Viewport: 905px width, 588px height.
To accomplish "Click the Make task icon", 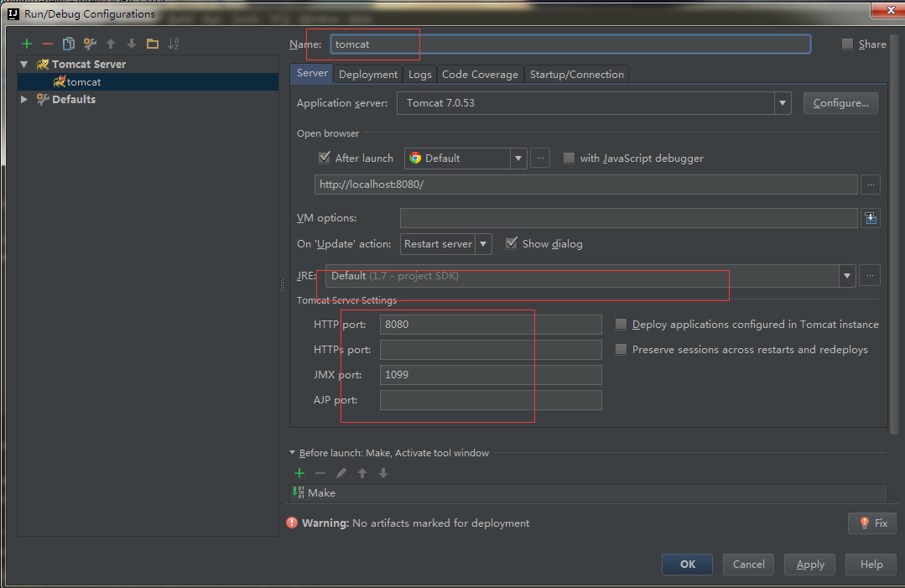I will [x=299, y=492].
